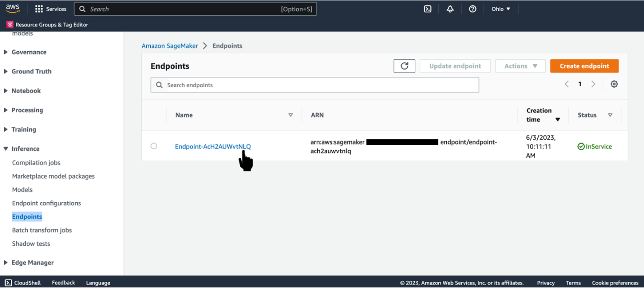The width and height of the screenshot is (644, 289).
Task: Click the Endpoints breadcrumb text
Action: point(227,46)
